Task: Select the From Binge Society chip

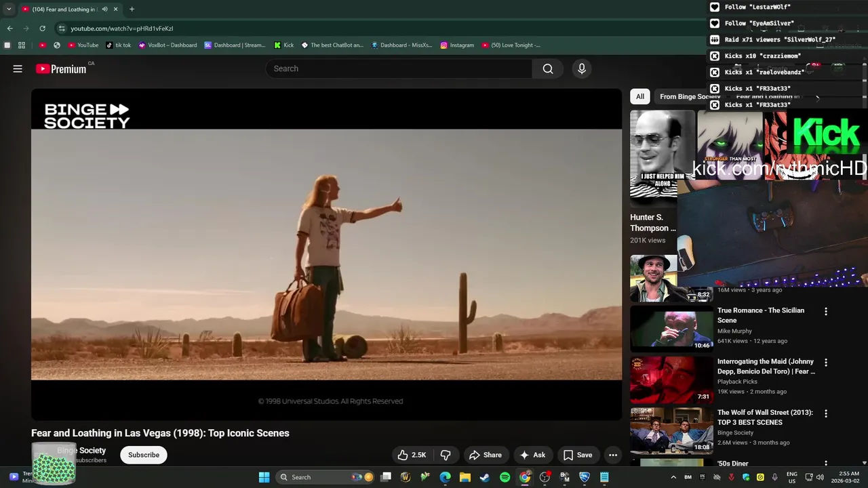Action: pyautogui.click(x=690, y=96)
